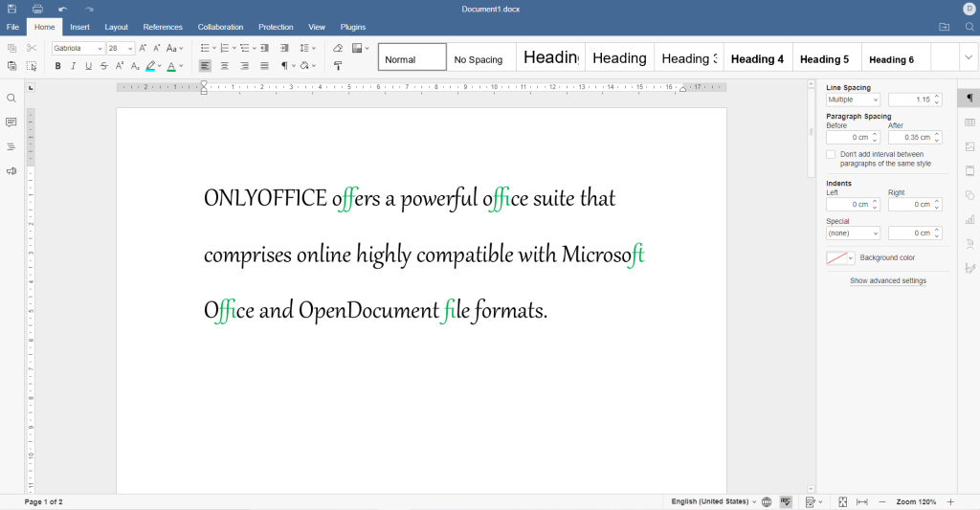Click the Cut scissors icon
980x510 pixels.
[x=32, y=48]
